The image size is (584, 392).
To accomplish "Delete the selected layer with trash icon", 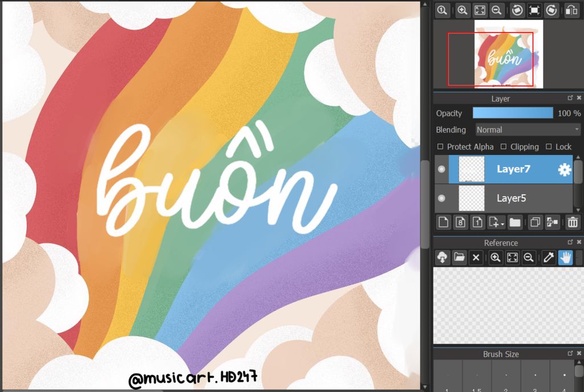I will pos(573,222).
